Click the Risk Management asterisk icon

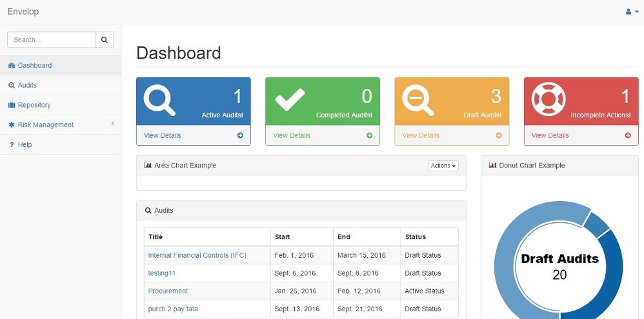coord(12,125)
